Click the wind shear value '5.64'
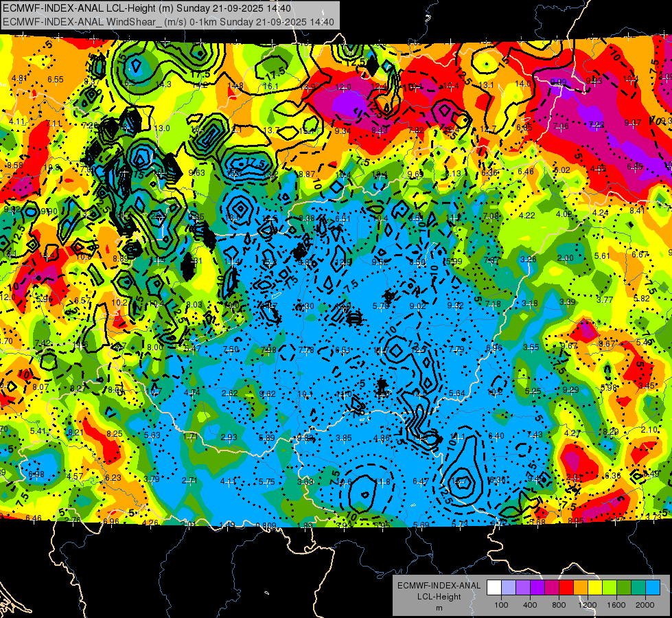 (x=457, y=393)
